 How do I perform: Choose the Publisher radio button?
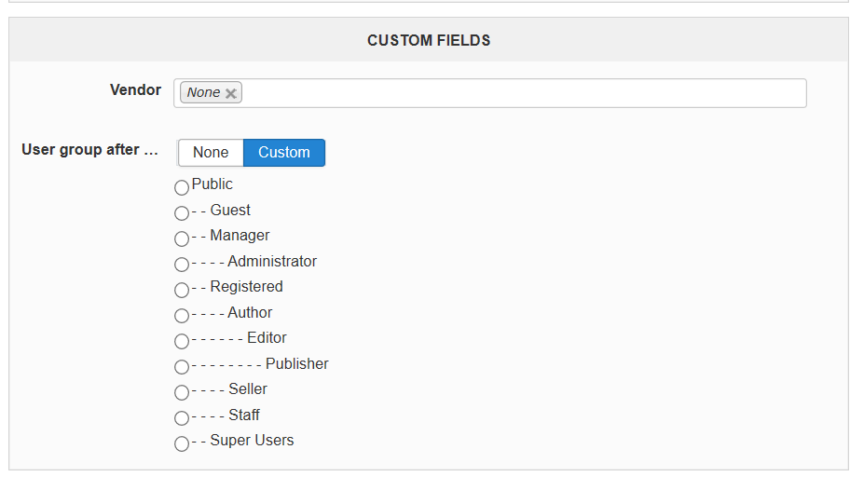(182, 367)
